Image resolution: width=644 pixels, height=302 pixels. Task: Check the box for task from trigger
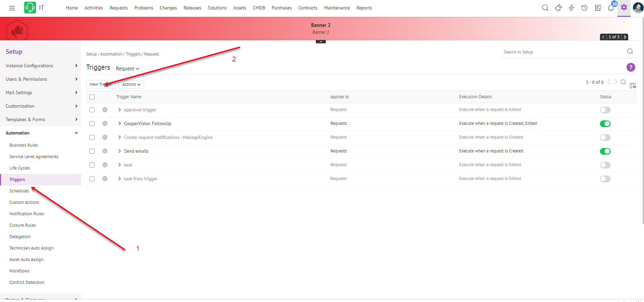[x=92, y=179]
